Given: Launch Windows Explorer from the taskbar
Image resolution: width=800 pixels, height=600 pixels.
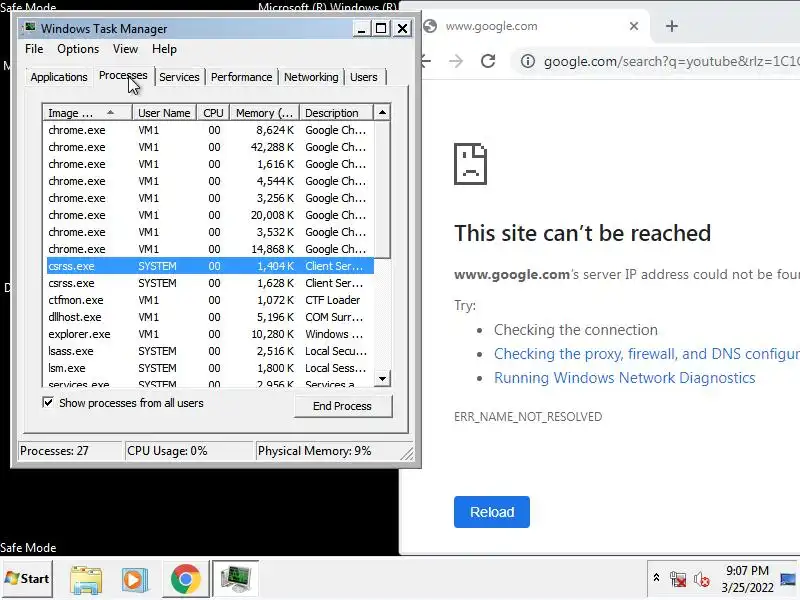Looking at the screenshot, I should coord(86,580).
